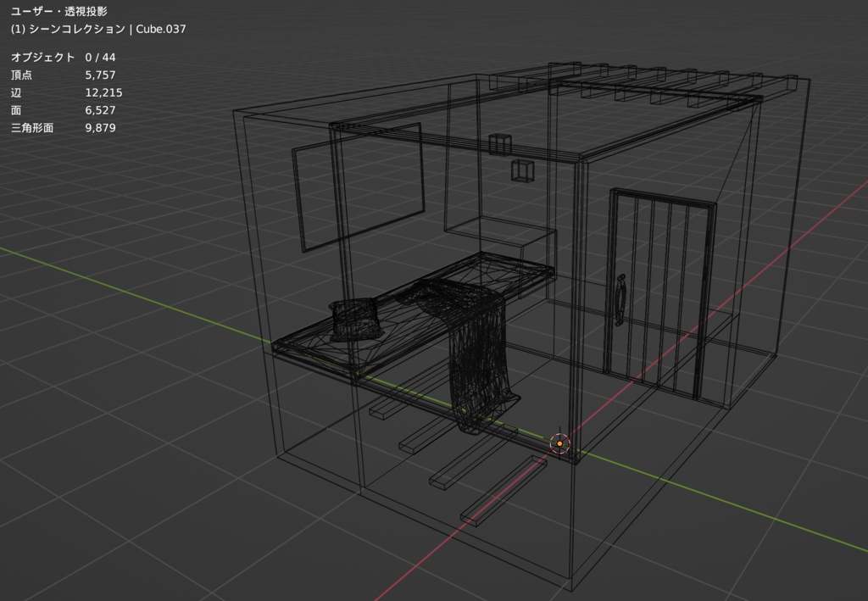Image resolution: width=868 pixels, height=601 pixels.
Task: Click the 3D cursor at the room's corner
Action: pyautogui.click(x=559, y=443)
